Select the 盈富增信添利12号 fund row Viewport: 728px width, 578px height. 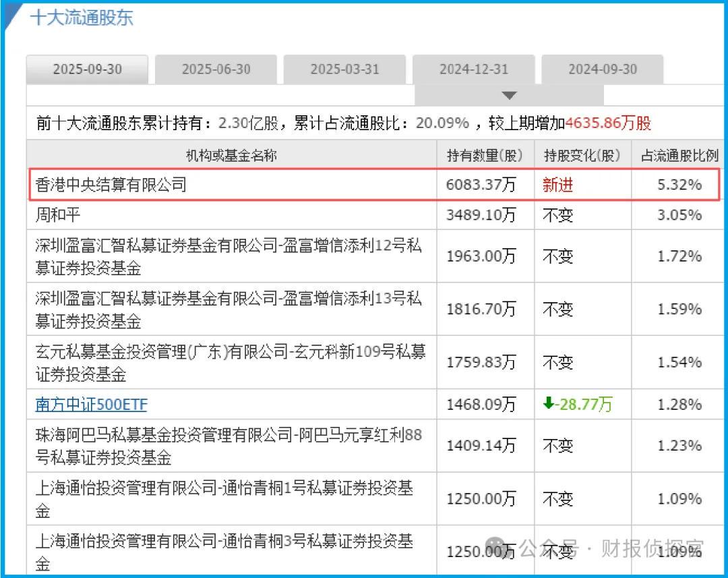tap(229, 256)
